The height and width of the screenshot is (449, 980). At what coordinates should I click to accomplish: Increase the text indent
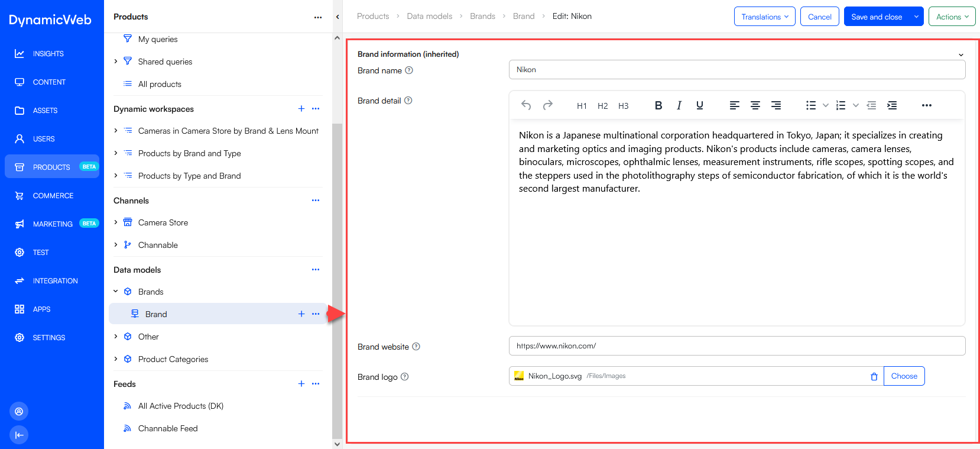pyautogui.click(x=892, y=105)
